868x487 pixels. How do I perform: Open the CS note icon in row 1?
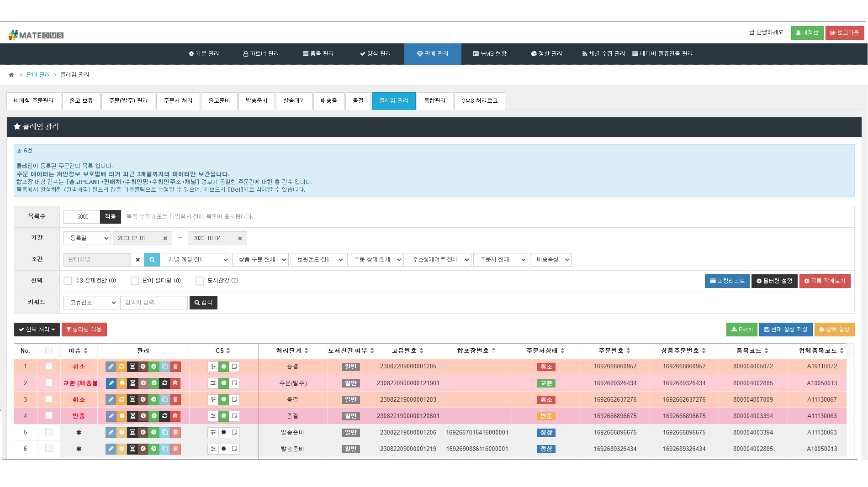pyautogui.click(x=234, y=367)
